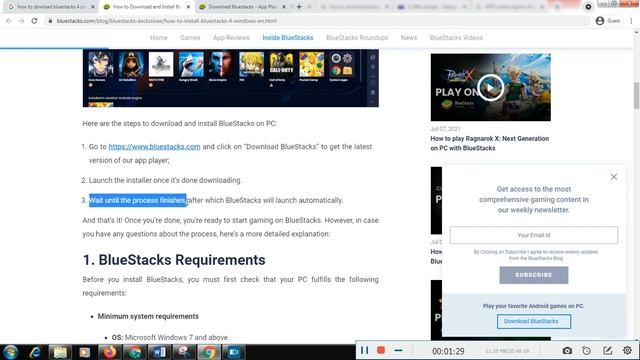Pause the screen recording
Viewport: 640px width, 360px height.
pyautogui.click(x=364, y=350)
